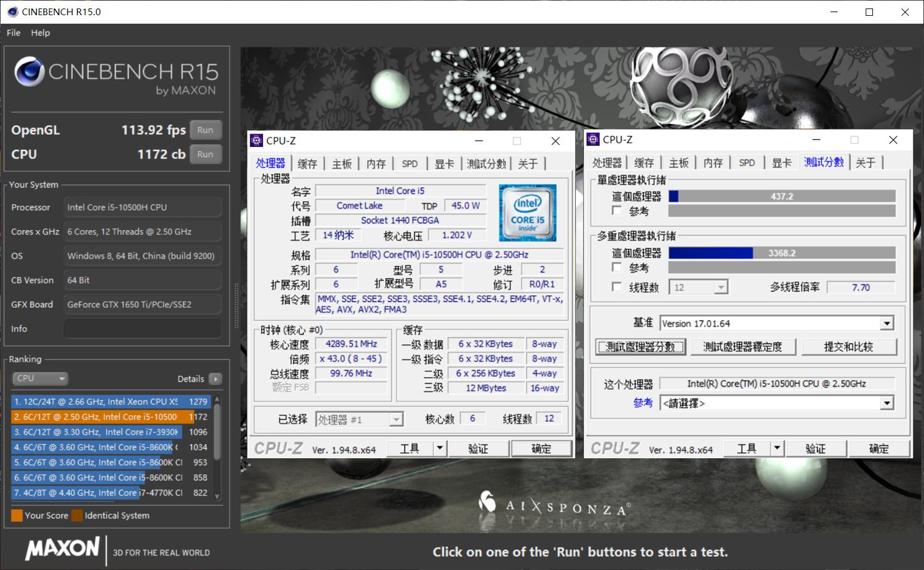
Task: Expand the 處理器 #1 selector dropdown
Action: [x=397, y=418]
